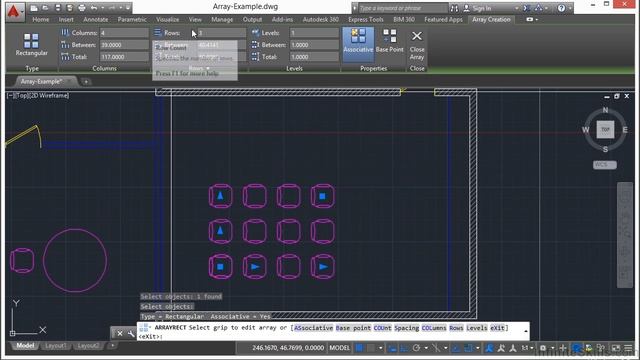Click the eXit command line option
Viewport: 640px width, 360px height.
tap(498, 328)
